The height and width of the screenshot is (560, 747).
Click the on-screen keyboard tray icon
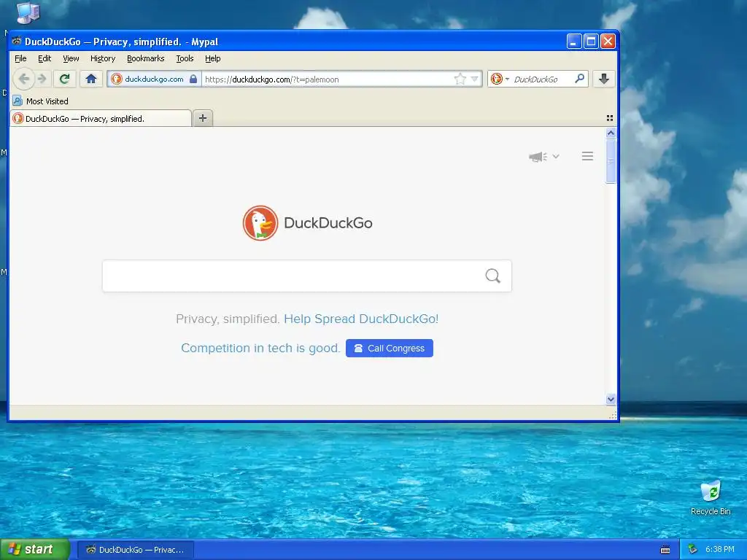(x=665, y=550)
